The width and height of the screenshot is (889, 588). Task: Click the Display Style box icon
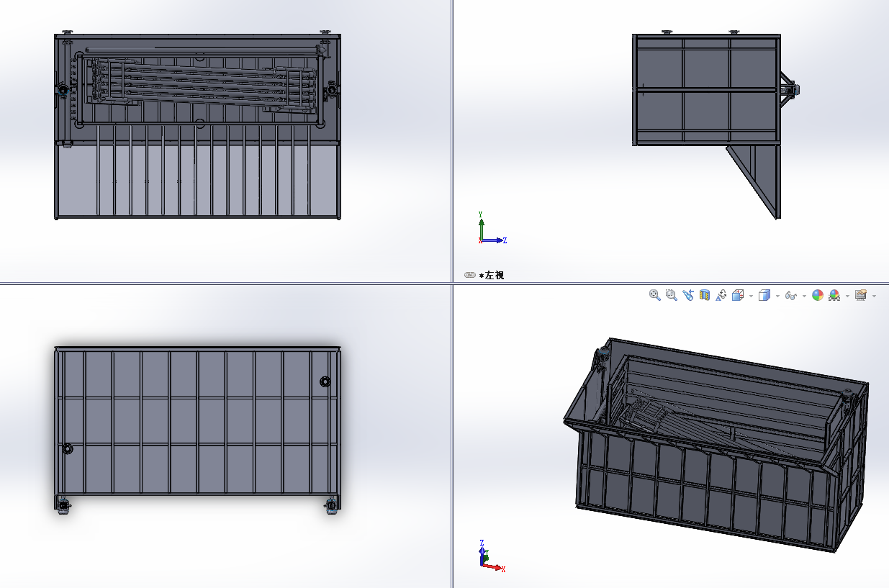coord(764,295)
